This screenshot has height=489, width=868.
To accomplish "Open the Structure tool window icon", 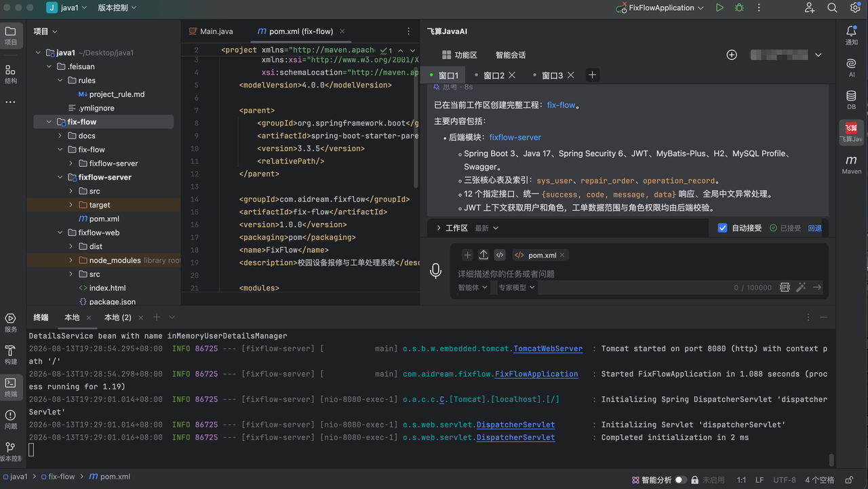I will (x=10, y=73).
